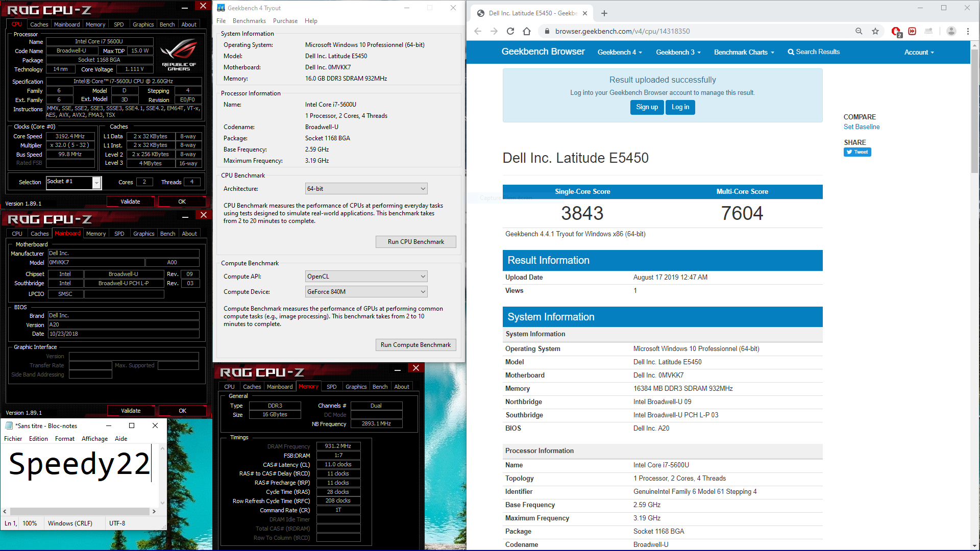Click Notepad horizontal scrollbar thumb
The width and height of the screenshot is (980, 551).
point(79,511)
